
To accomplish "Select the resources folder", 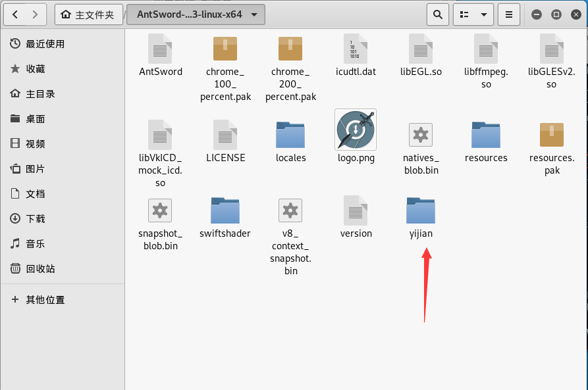I will click(486, 141).
